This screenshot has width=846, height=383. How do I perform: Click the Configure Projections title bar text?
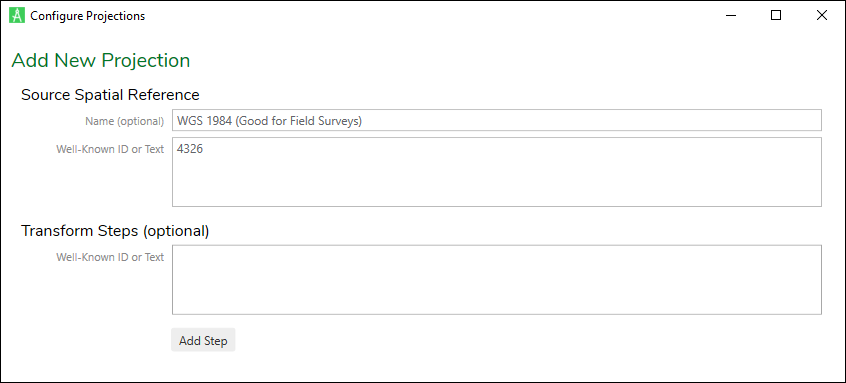87,16
